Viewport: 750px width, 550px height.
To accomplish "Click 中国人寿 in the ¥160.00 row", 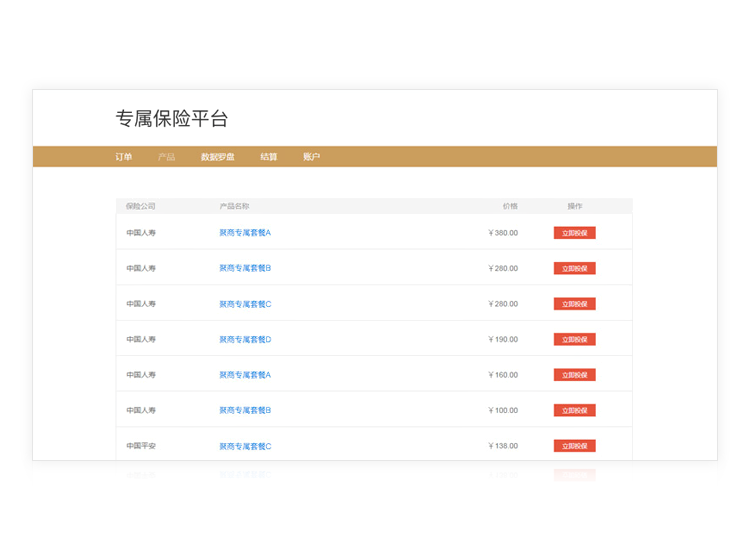I will tap(141, 375).
